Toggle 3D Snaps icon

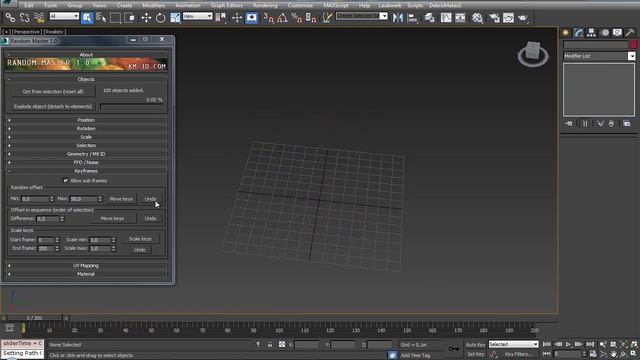268,18
